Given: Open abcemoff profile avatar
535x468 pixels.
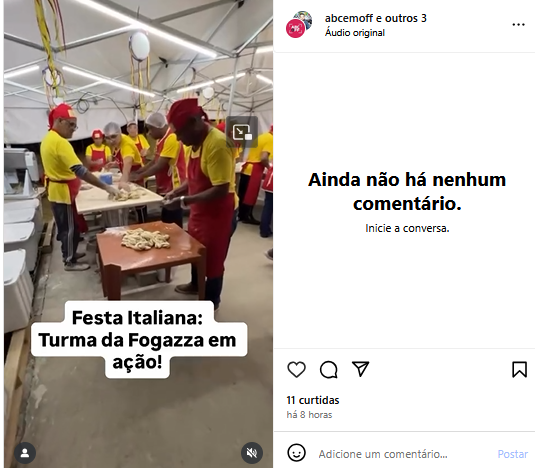Looking at the screenshot, I should [x=299, y=25].
